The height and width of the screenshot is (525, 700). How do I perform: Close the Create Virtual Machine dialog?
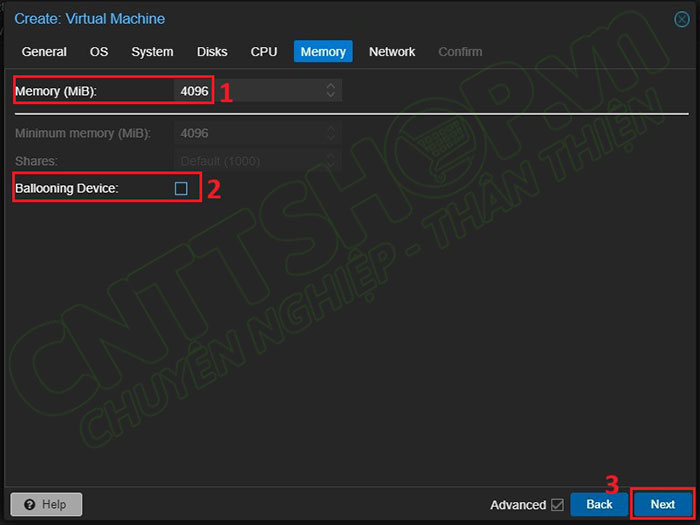[x=681, y=20]
